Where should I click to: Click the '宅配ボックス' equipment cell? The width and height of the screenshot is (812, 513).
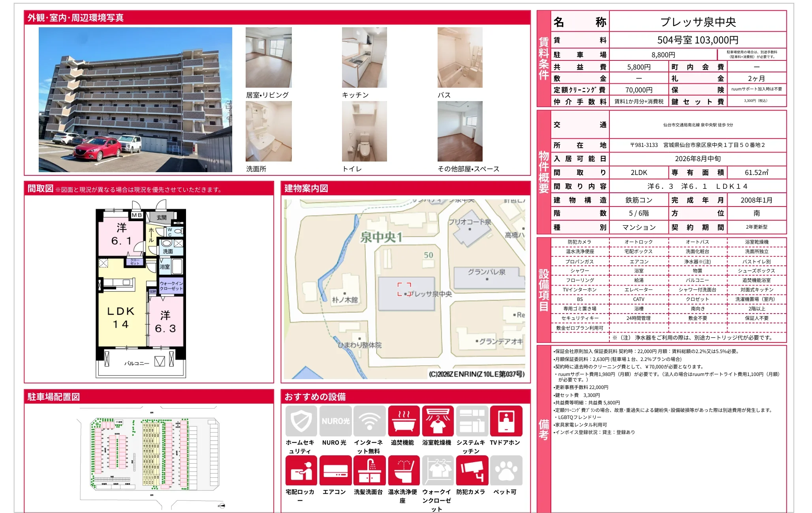click(639, 252)
